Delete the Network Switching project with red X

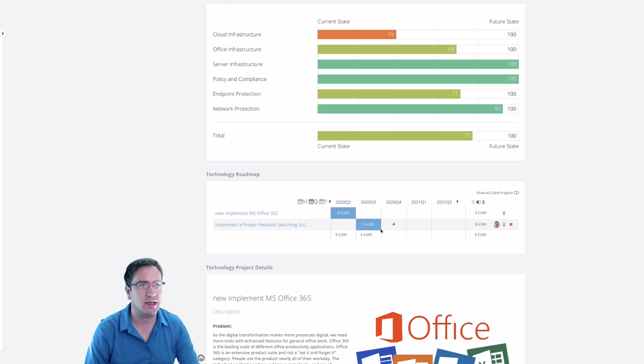point(511,224)
